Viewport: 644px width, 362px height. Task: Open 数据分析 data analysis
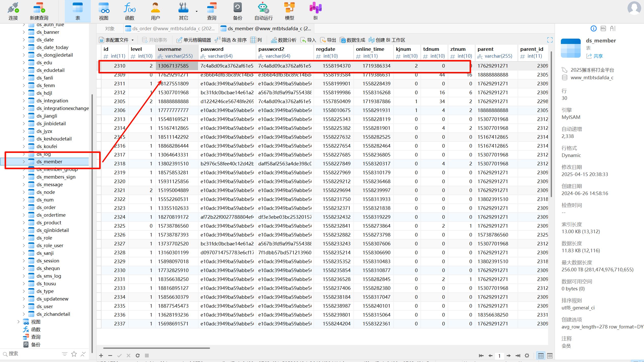tap(284, 40)
